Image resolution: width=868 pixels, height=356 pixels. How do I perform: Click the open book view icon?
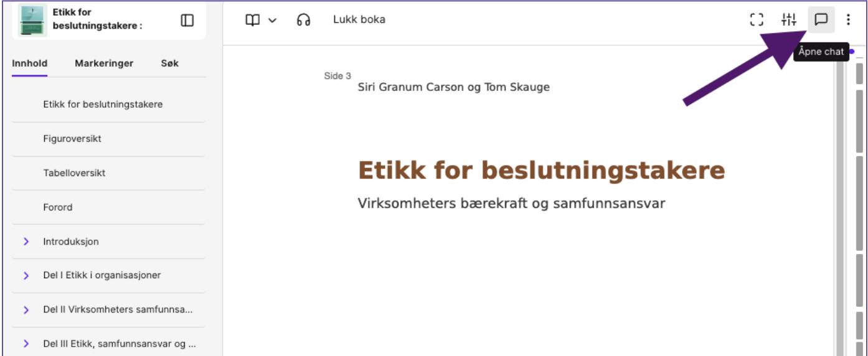pos(252,20)
